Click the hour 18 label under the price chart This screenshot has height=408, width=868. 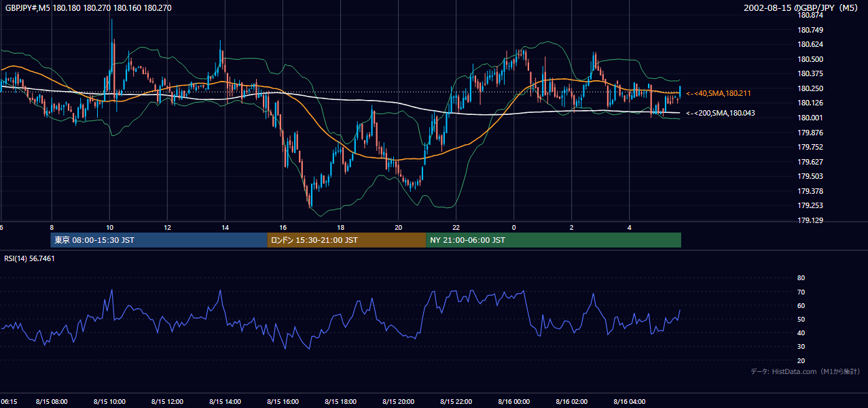tap(341, 227)
